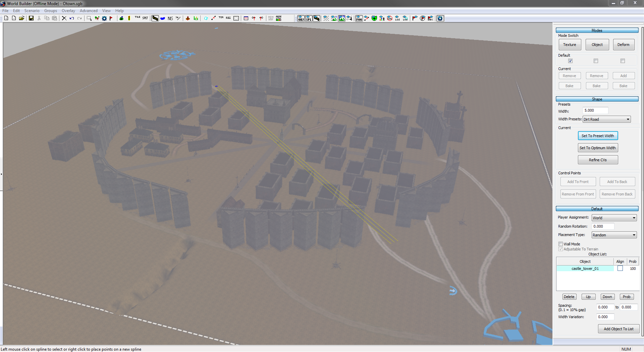Click the Copy icon in toolbar

coord(47,18)
